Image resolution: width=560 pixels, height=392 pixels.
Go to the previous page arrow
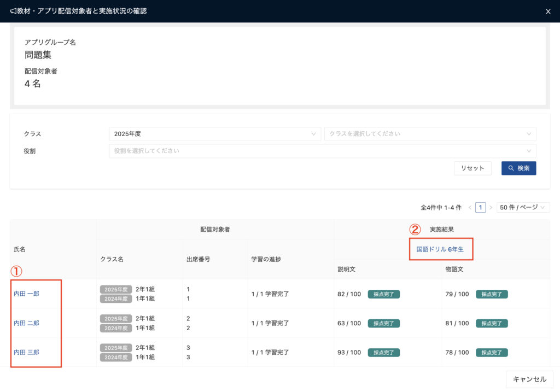(x=470, y=208)
